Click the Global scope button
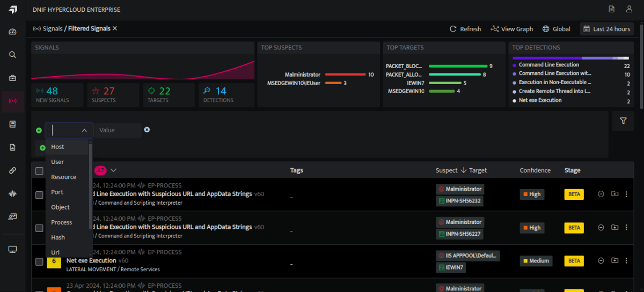 [557, 29]
